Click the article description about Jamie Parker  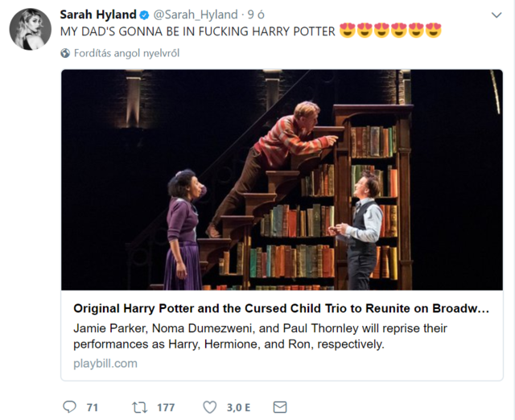point(260,336)
